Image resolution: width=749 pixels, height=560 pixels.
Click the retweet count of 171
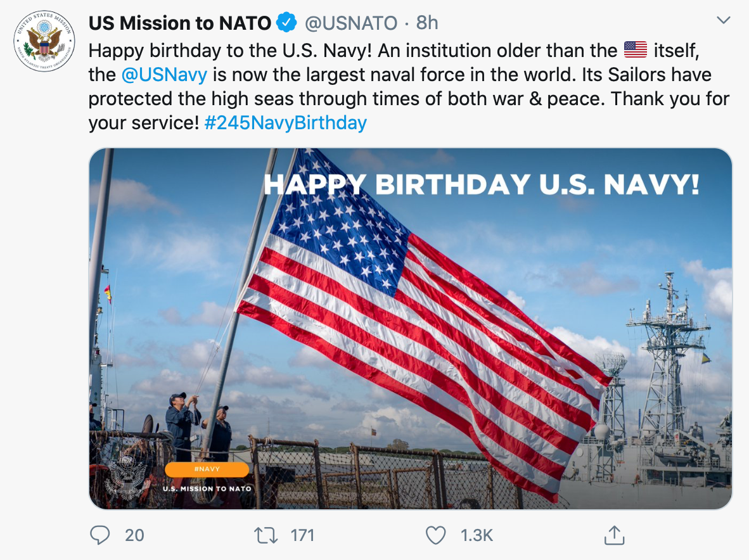point(302,535)
